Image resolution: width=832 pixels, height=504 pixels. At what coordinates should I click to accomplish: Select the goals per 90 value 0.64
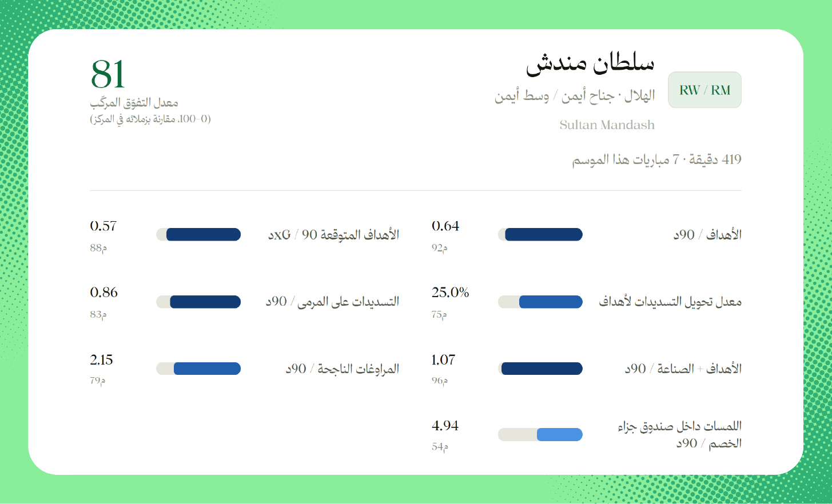coord(445,226)
